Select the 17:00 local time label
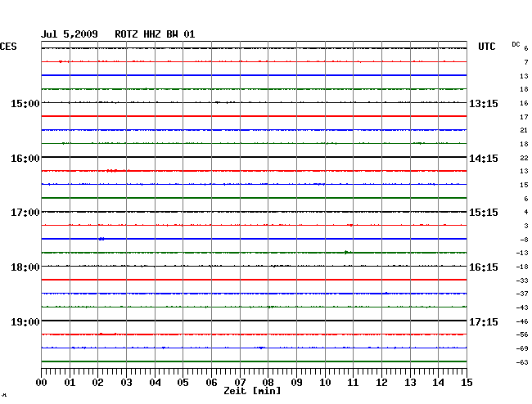This screenshot has width=532, height=404. (x=25, y=213)
